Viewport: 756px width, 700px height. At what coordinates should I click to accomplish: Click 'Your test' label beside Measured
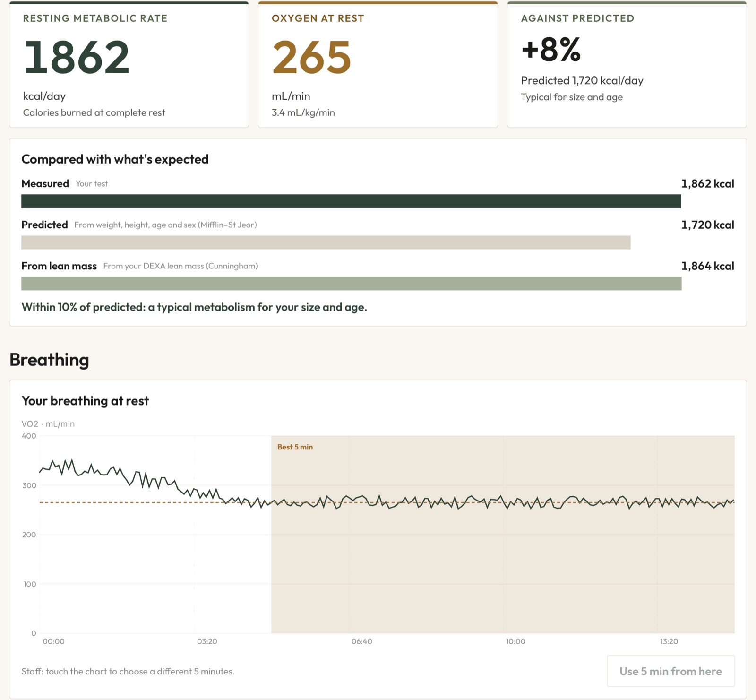click(92, 184)
